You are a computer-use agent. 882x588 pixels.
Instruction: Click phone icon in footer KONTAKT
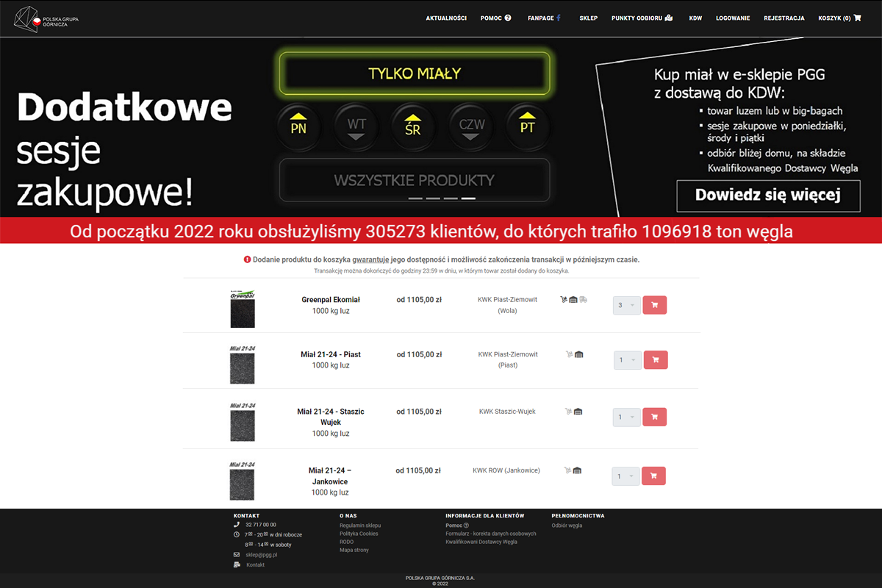point(237,525)
